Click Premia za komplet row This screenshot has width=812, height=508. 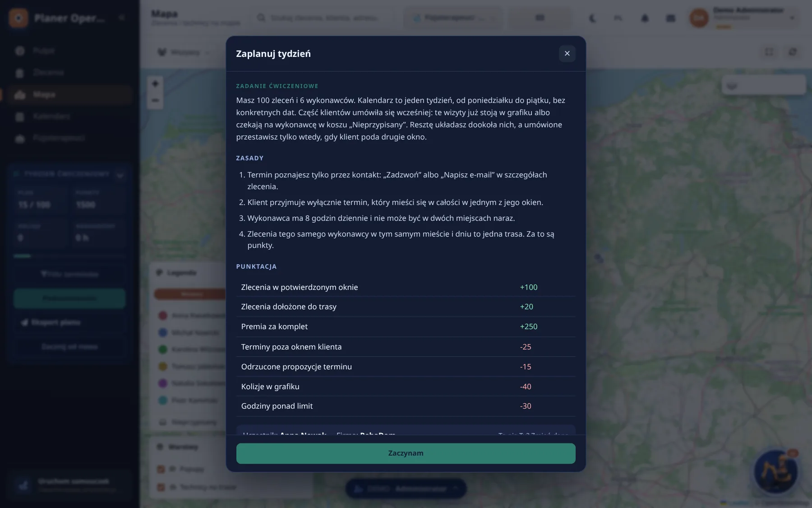point(406,326)
